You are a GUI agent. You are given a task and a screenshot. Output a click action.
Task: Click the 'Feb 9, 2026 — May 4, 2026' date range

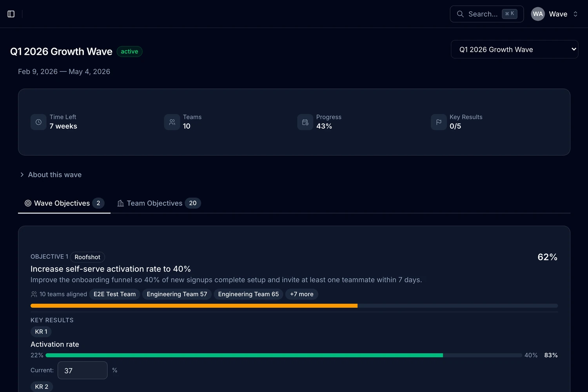[64, 72]
